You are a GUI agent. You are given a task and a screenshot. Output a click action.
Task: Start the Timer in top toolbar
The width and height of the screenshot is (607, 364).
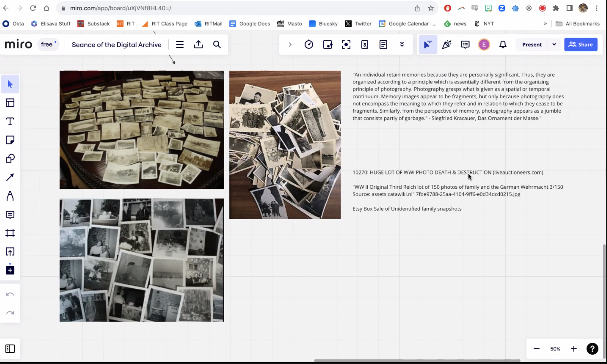[x=309, y=45]
